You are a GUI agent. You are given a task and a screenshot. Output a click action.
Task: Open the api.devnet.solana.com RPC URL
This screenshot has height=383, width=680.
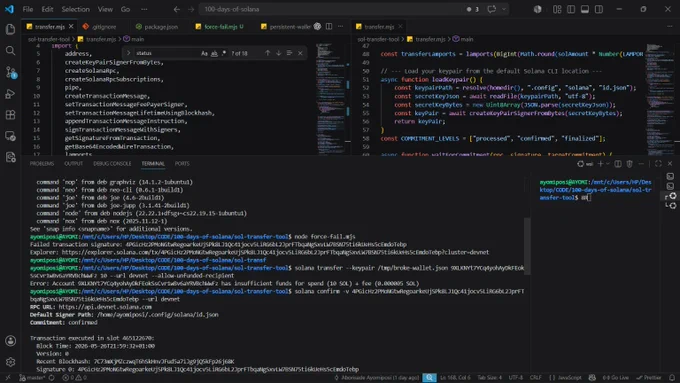click(105, 307)
